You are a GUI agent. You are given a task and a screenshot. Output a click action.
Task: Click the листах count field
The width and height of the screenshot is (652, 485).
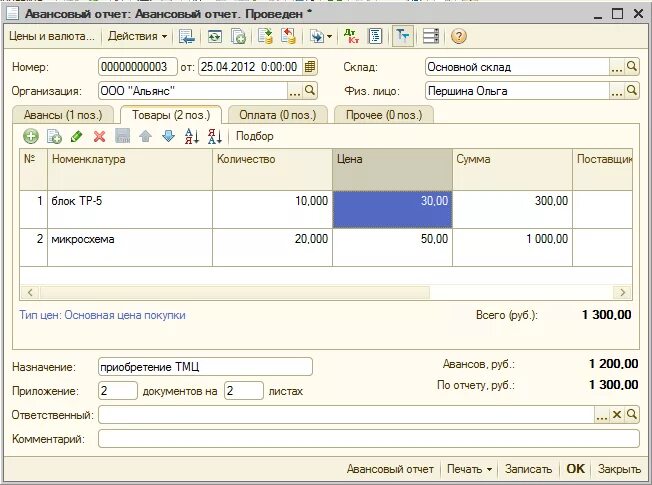(x=244, y=391)
